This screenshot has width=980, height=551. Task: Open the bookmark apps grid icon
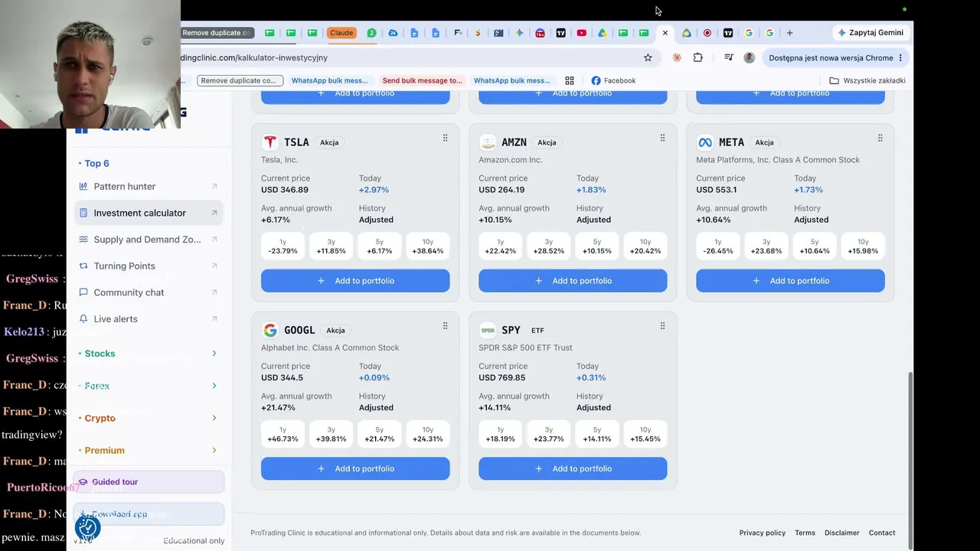[x=570, y=80]
